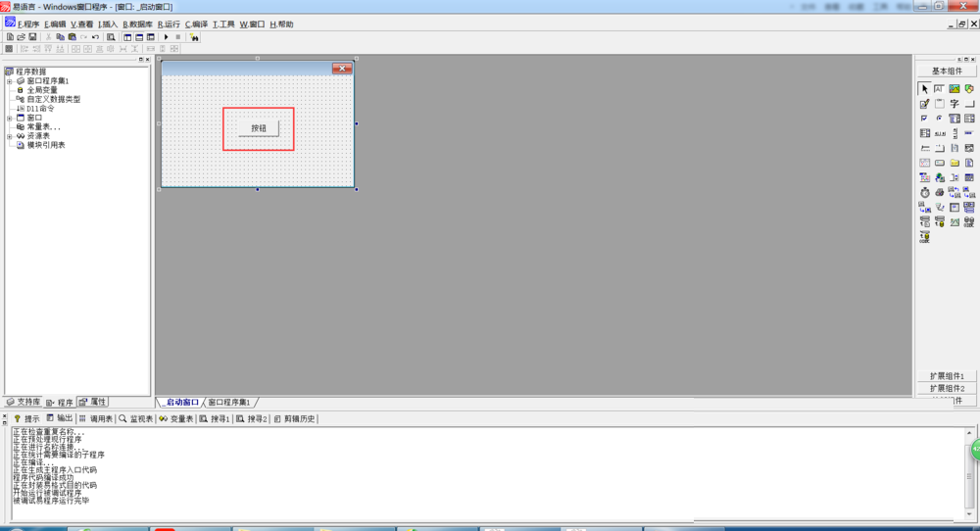
Task: Open the H.帮助 menu
Action: (282, 24)
